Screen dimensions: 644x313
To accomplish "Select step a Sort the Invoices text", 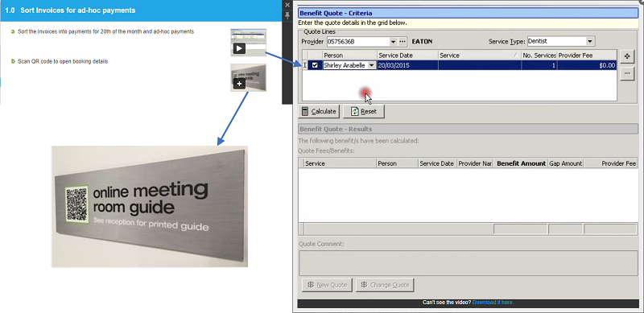I will (106, 31).
